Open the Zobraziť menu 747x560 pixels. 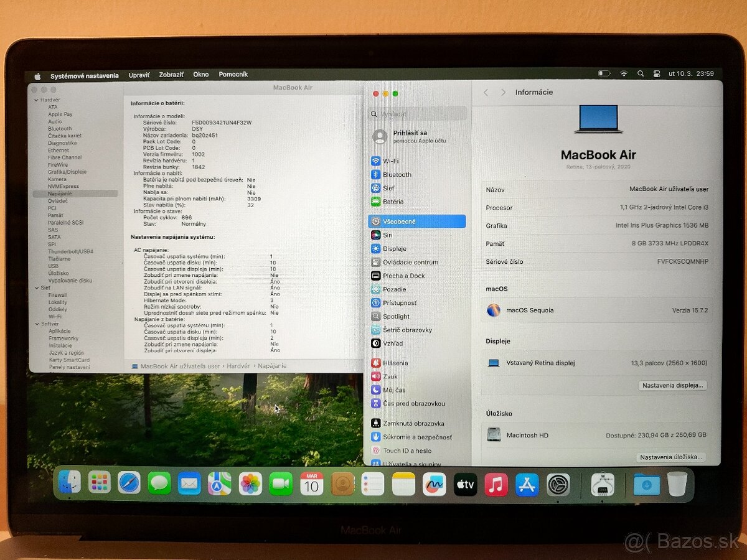point(171,74)
